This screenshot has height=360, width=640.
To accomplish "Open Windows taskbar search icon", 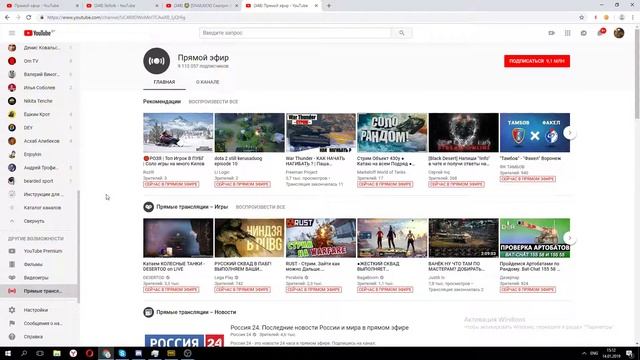I will tap(24, 353).
